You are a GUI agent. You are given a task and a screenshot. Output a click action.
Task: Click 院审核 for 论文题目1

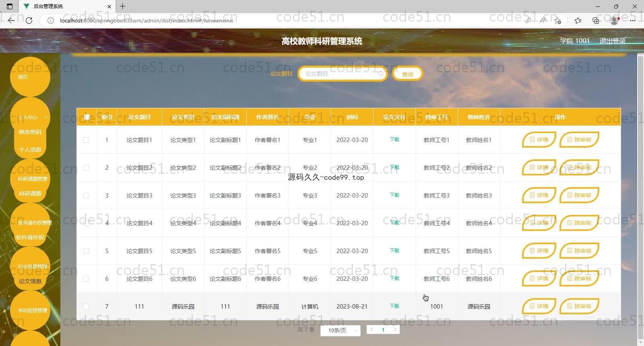click(x=579, y=140)
